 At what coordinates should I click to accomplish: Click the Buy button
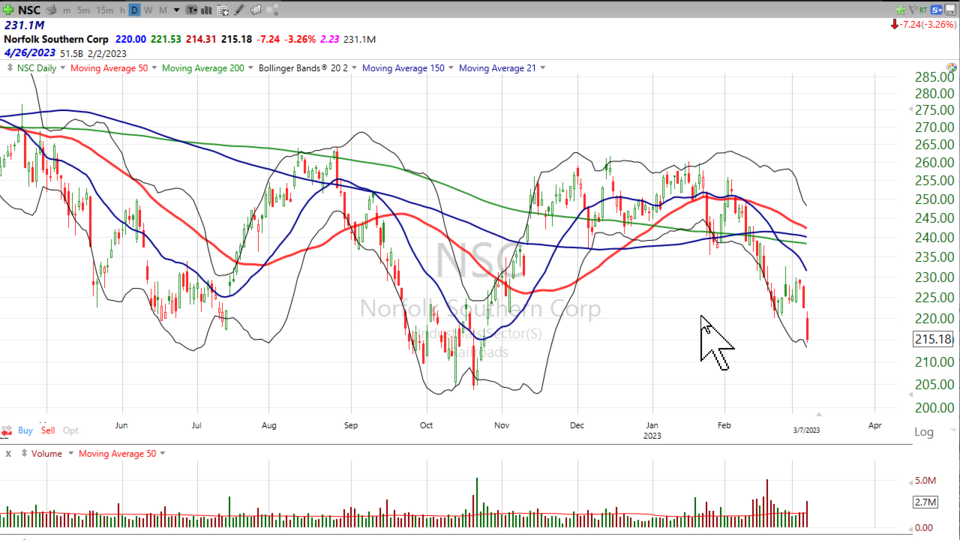pyautogui.click(x=26, y=430)
